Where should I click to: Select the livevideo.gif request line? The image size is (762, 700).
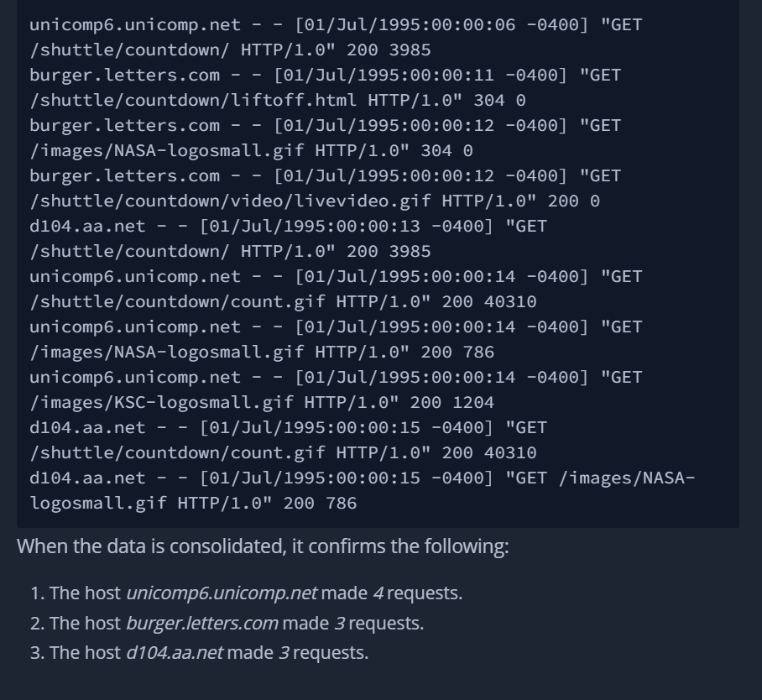315,201
